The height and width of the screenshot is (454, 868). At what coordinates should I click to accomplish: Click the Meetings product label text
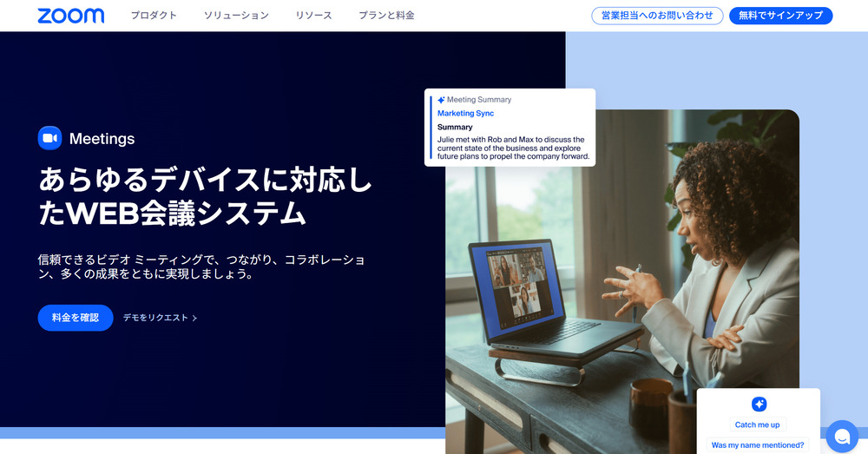coord(102,138)
